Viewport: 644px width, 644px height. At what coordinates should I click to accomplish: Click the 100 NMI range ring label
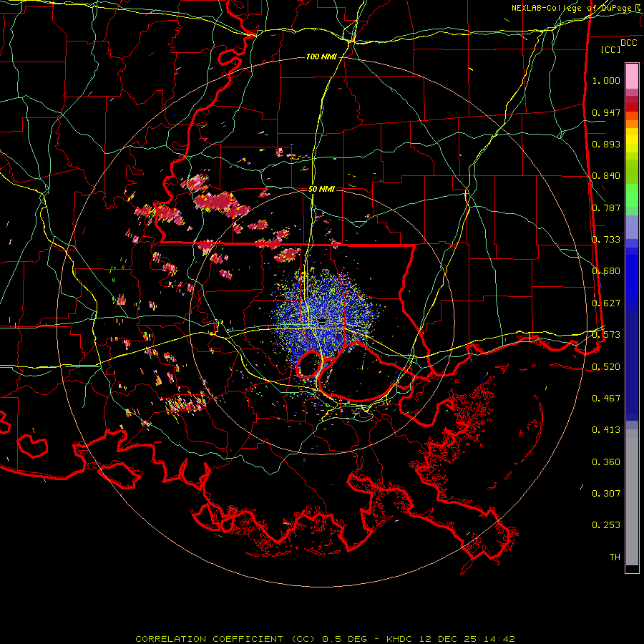(321, 57)
